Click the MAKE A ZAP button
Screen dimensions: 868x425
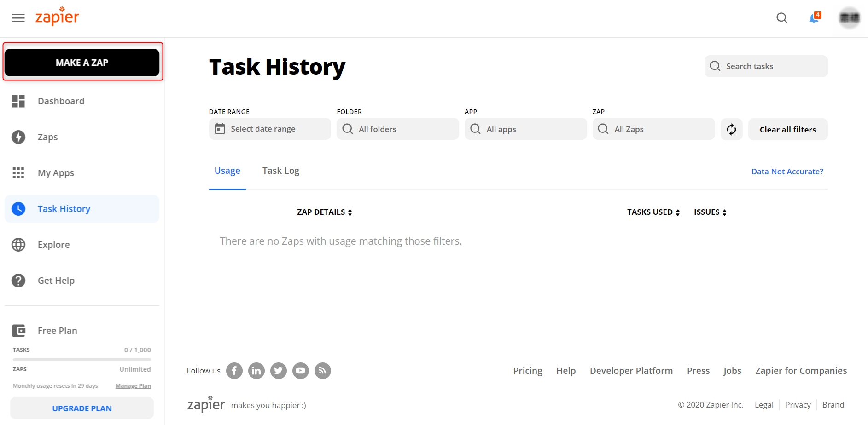[82, 63]
